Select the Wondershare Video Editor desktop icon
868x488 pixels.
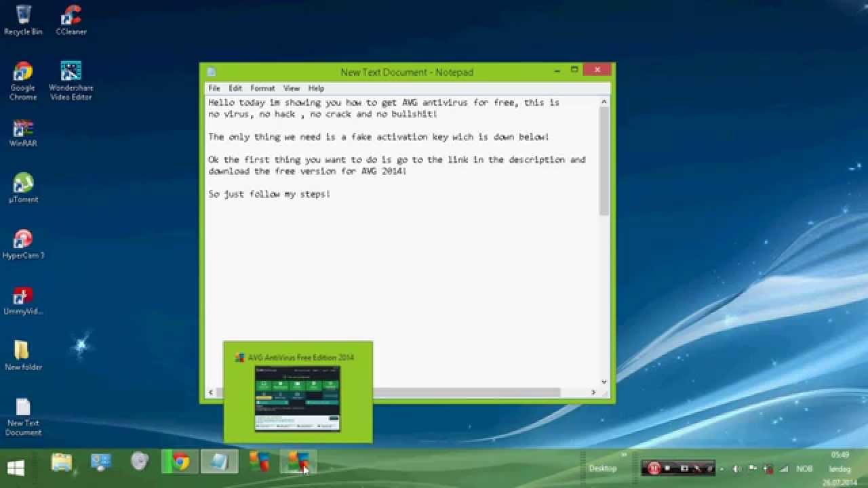71,81
